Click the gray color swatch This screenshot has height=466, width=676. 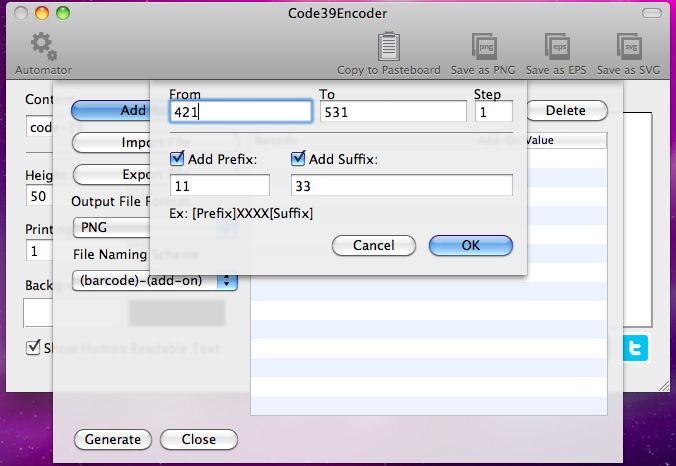point(177,313)
